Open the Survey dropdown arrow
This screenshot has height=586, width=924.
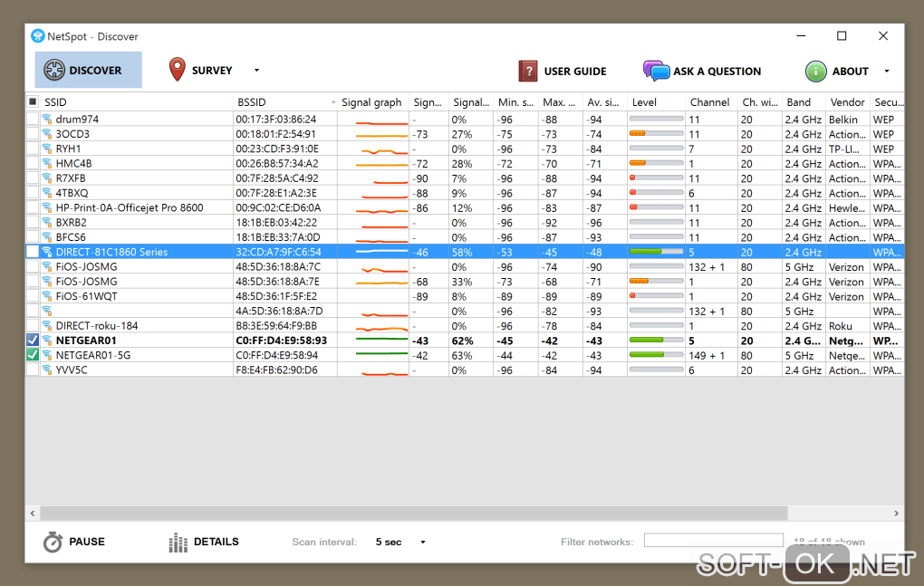pyautogui.click(x=257, y=70)
